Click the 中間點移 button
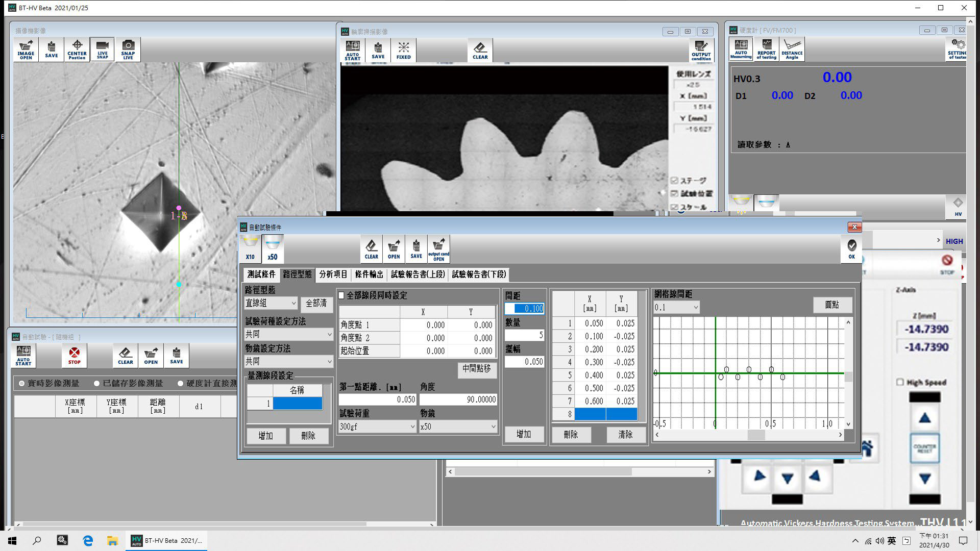 [476, 368]
